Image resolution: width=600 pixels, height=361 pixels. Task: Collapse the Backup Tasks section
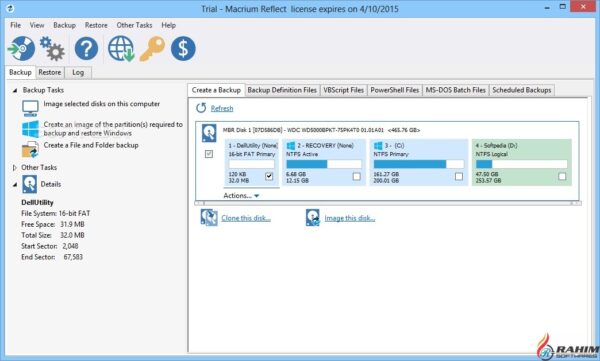click(15, 91)
